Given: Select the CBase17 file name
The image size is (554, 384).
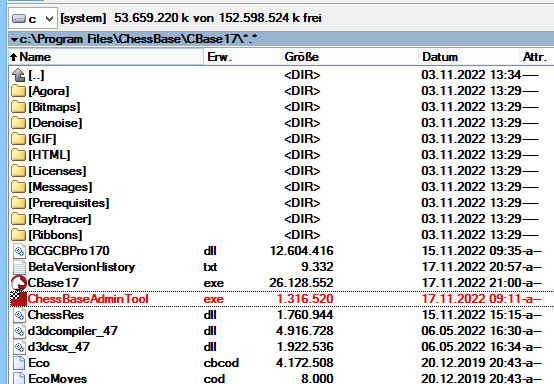Looking at the screenshot, I should tap(53, 283).
